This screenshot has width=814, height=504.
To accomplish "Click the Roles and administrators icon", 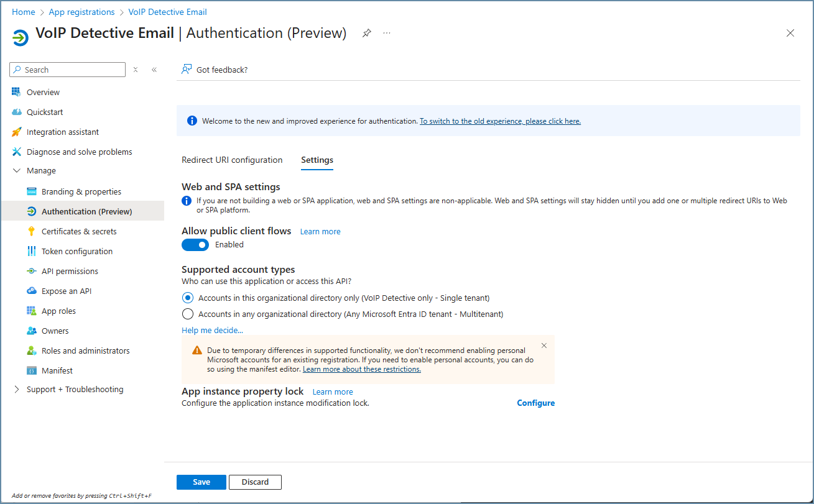I will [32, 351].
